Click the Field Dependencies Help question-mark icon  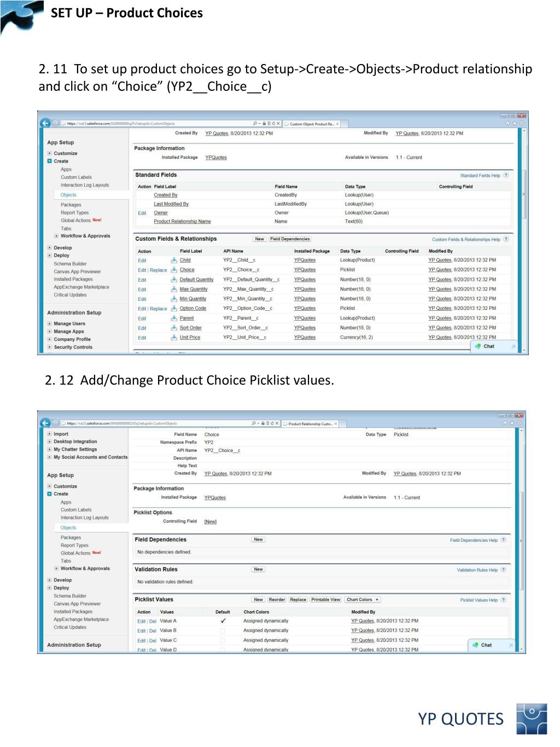tap(504, 540)
